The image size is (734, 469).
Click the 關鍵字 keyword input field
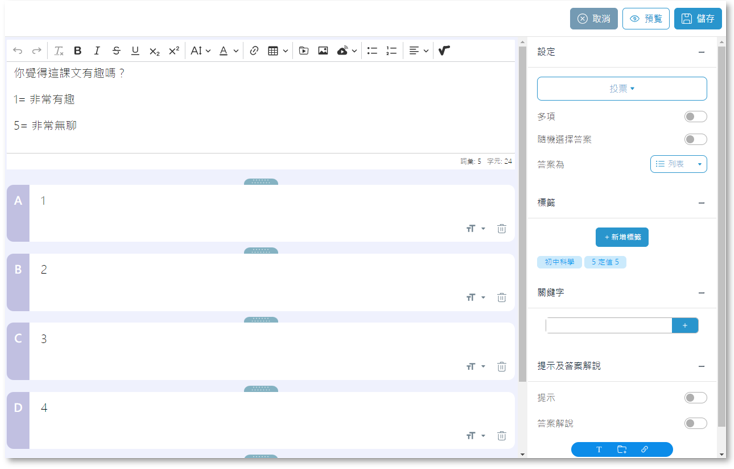608,325
